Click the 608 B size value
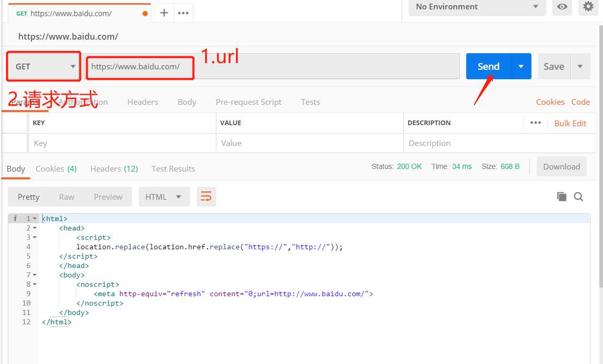The width and height of the screenshot is (603, 364). 510,167
